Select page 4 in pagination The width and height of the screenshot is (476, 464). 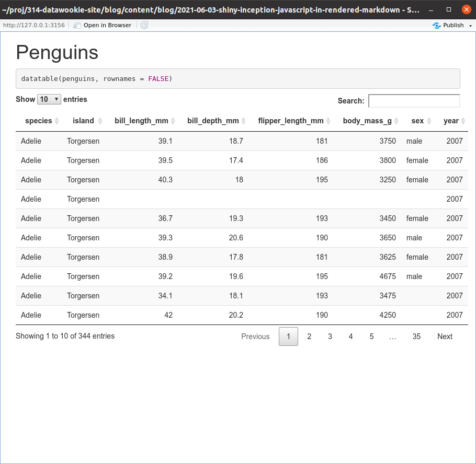[x=350, y=337]
